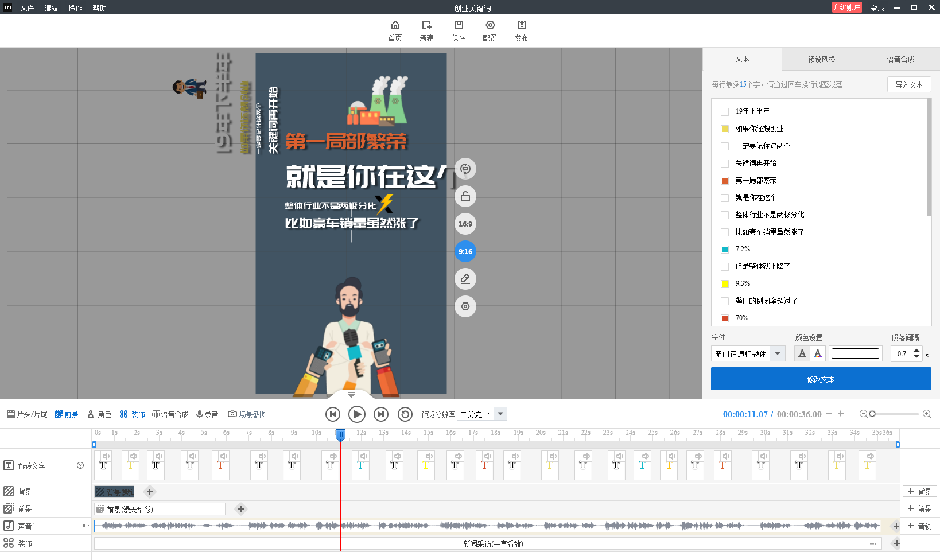Click 登录 to sign in
This screenshot has height=560, width=940.
[877, 8]
